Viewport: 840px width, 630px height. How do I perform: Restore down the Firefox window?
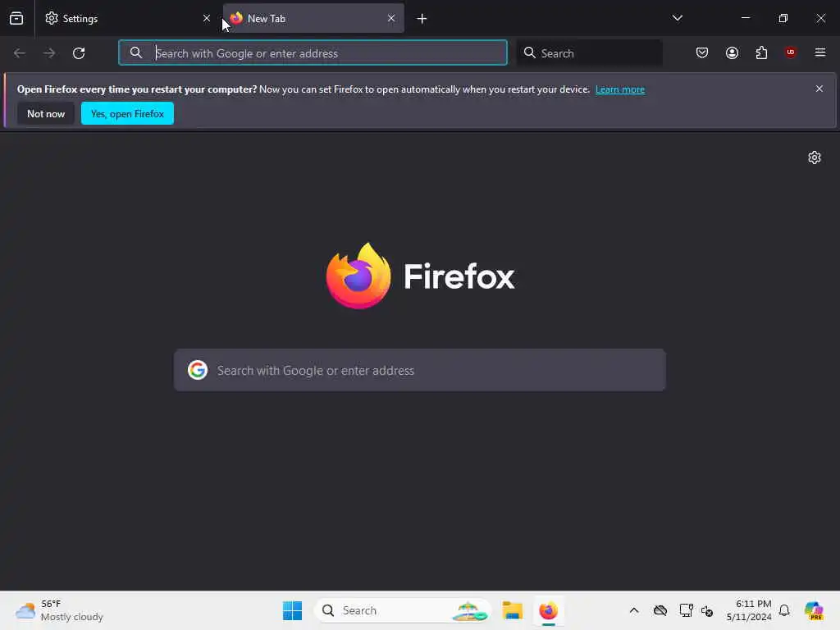click(x=783, y=18)
